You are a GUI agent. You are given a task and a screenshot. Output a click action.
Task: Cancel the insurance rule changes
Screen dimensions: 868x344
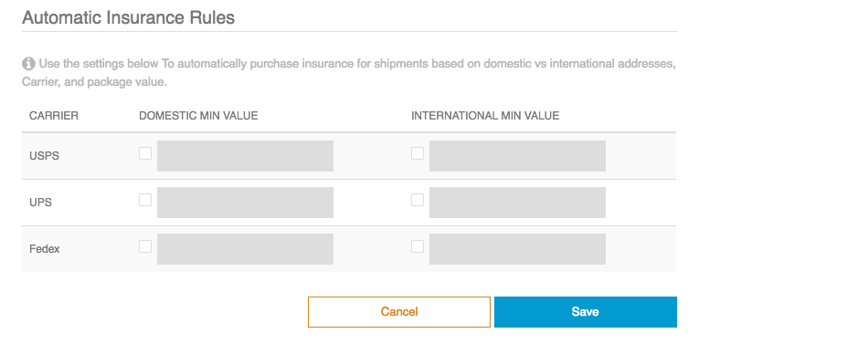point(399,312)
